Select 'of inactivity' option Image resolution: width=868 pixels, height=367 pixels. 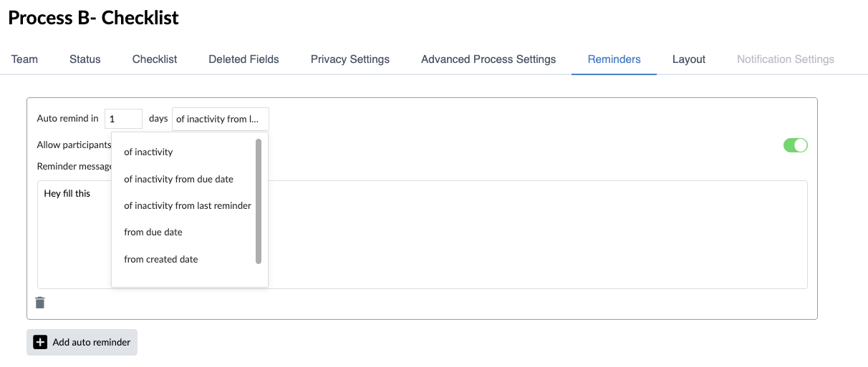148,152
